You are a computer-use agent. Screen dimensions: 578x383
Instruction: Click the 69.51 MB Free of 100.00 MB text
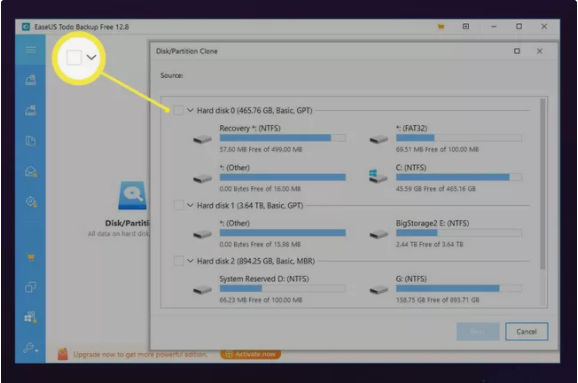pos(437,149)
